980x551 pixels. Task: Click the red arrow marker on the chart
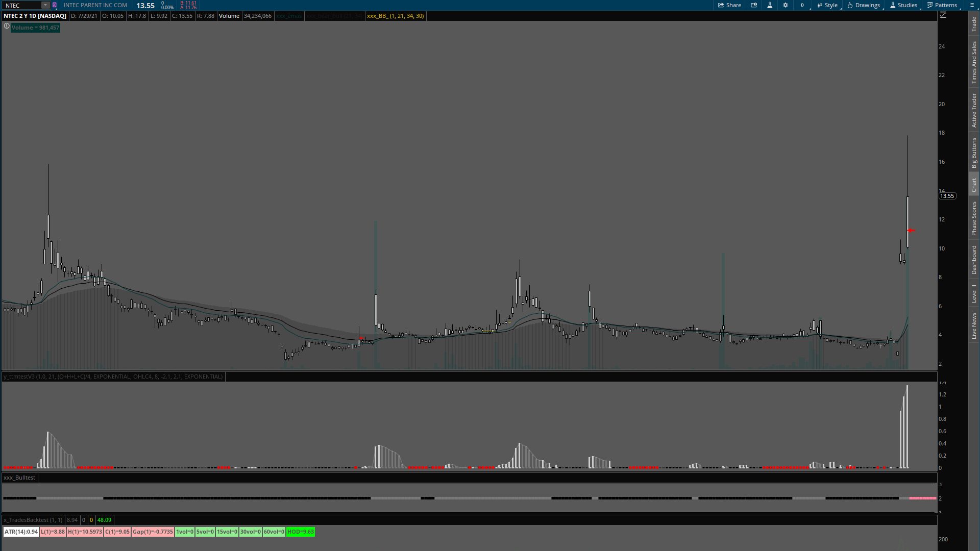911,231
